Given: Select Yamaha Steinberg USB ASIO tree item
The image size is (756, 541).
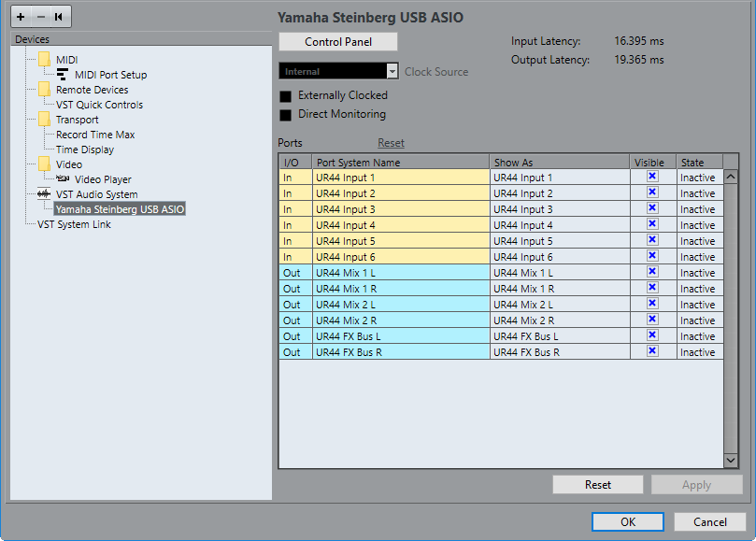Looking at the screenshot, I should [120, 209].
